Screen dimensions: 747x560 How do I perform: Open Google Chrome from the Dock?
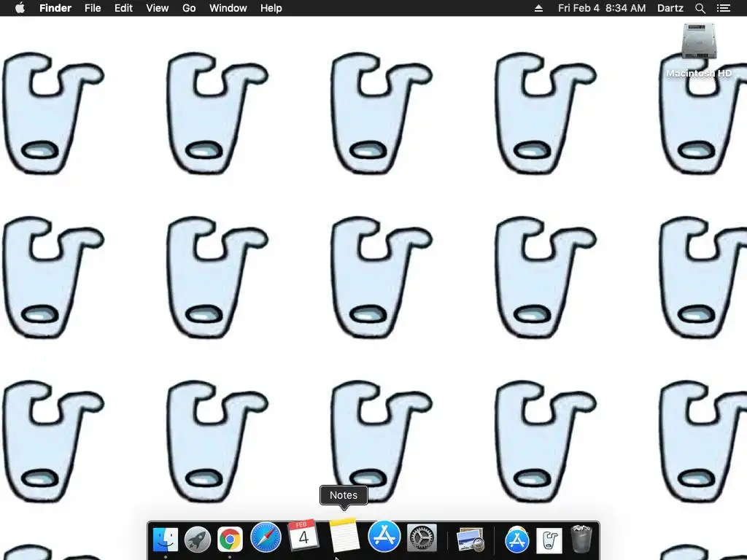230,540
